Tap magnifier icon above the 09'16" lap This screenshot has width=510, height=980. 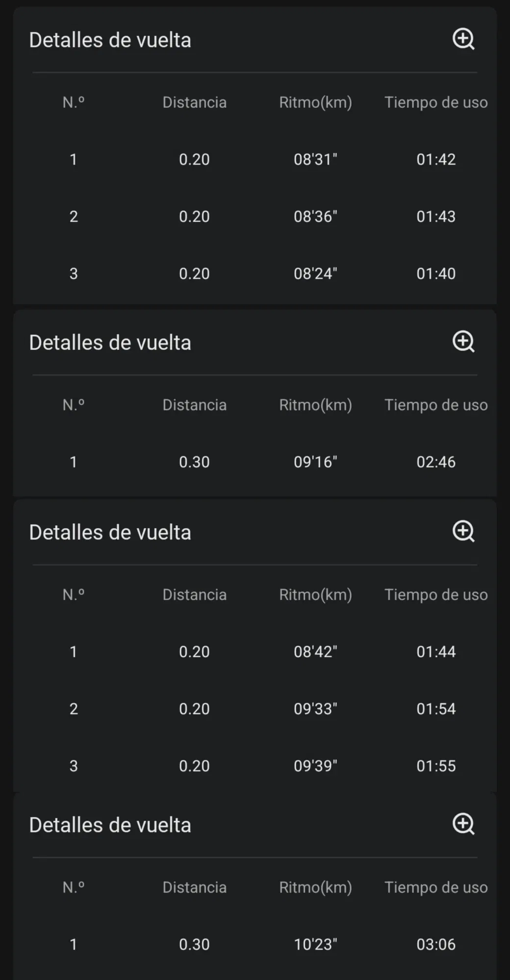point(463,342)
